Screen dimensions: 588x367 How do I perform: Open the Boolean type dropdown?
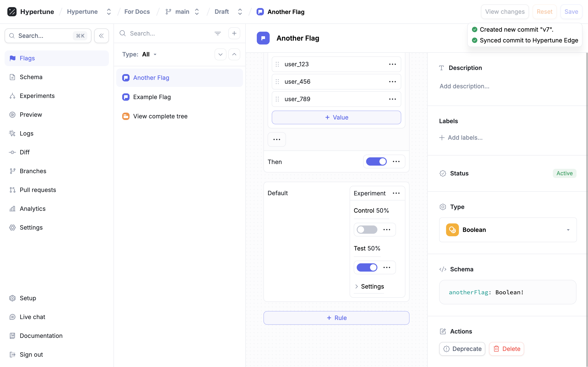(x=508, y=230)
